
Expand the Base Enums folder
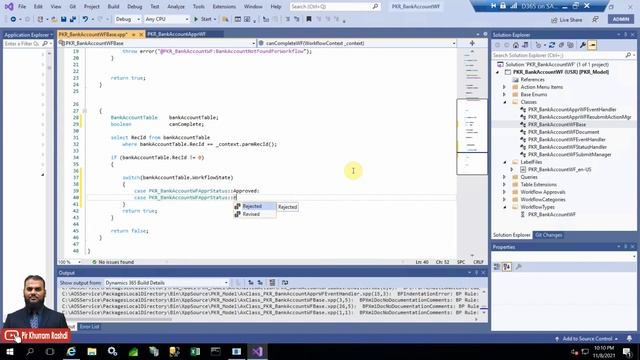tap(504, 94)
